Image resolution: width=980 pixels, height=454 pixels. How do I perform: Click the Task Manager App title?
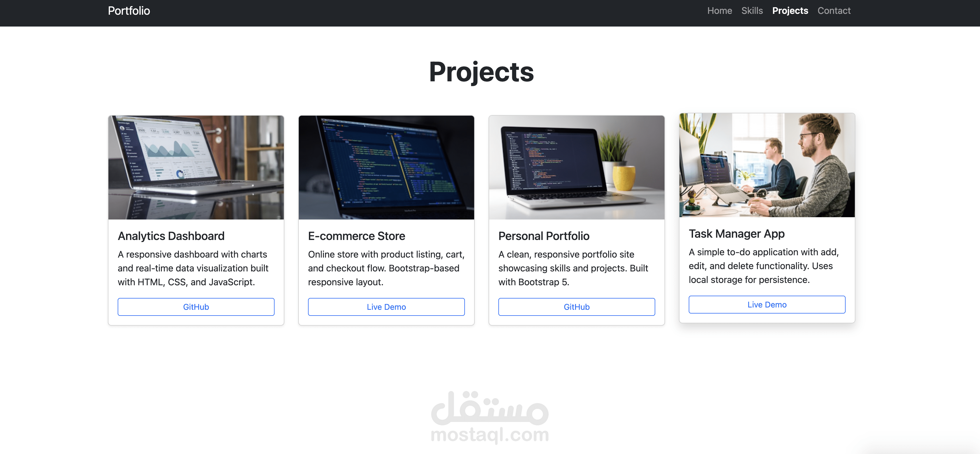click(737, 234)
